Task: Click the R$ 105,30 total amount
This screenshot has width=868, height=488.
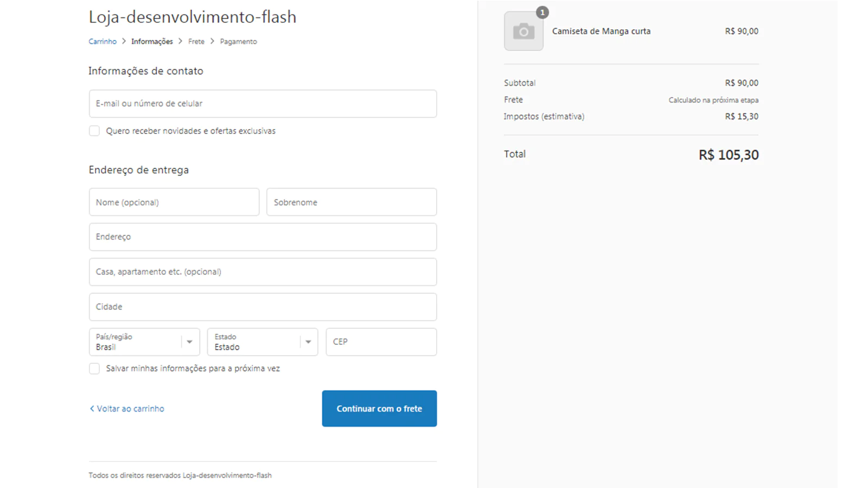Action: click(x=729, y=155)
